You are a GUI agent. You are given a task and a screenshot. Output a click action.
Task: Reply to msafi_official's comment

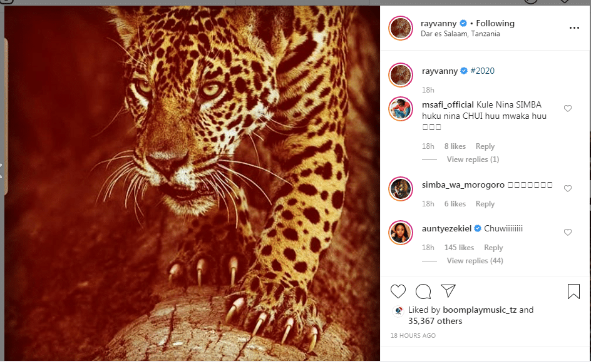point(485,146)
